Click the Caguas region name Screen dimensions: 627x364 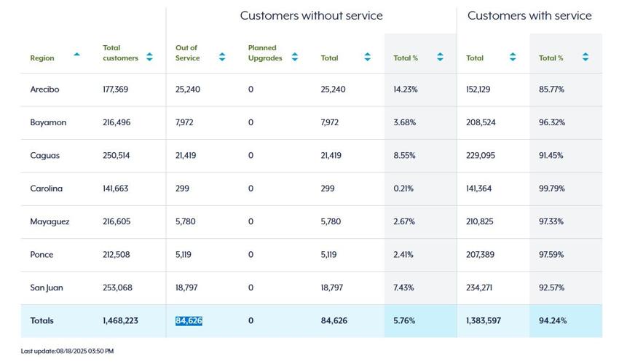pyautogui.click(x=44, y=156)
